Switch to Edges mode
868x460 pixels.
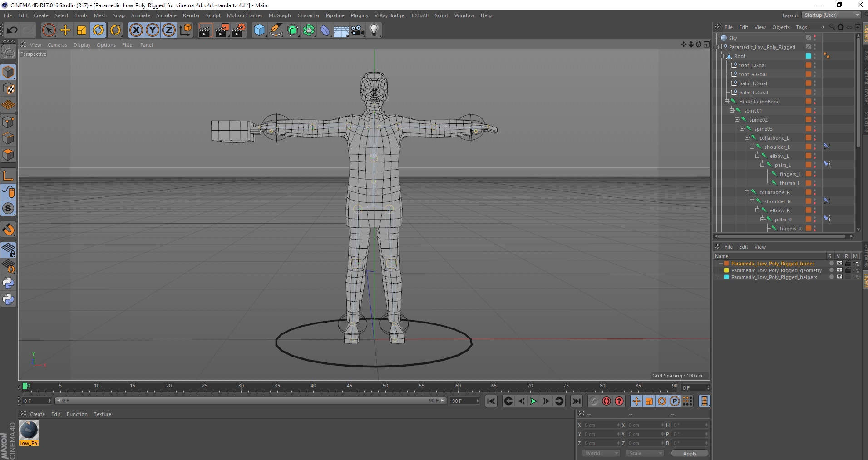tap(8, 138)
